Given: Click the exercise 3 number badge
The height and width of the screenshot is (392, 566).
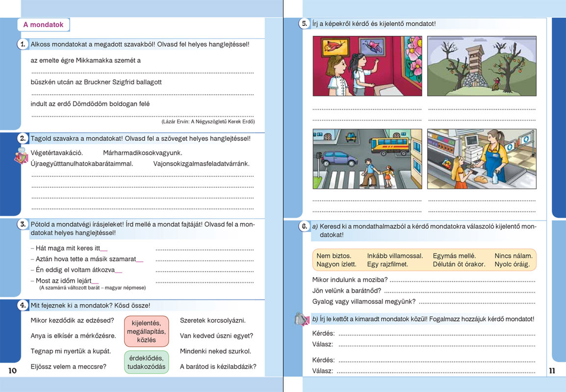Looking at the screenshot, I should tap(23, 224).
